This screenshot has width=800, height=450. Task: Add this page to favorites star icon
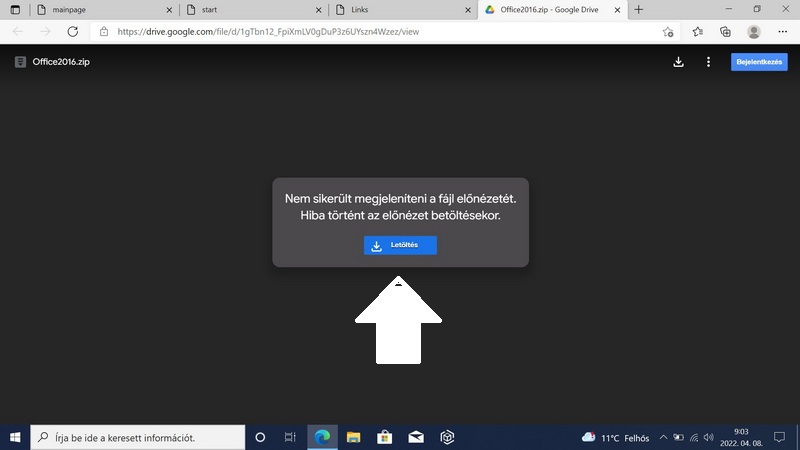tap(668, 31)
